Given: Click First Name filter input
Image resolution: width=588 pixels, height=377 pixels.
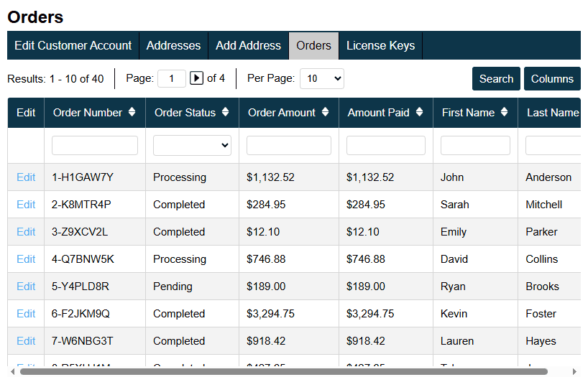Looking at the screenshot, I should pos(475,145).
